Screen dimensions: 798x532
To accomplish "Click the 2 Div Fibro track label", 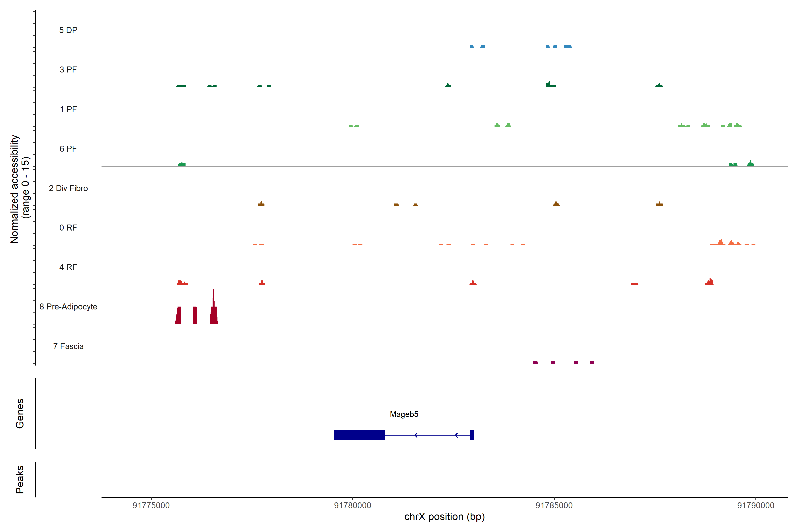I will tap(68, 188).
